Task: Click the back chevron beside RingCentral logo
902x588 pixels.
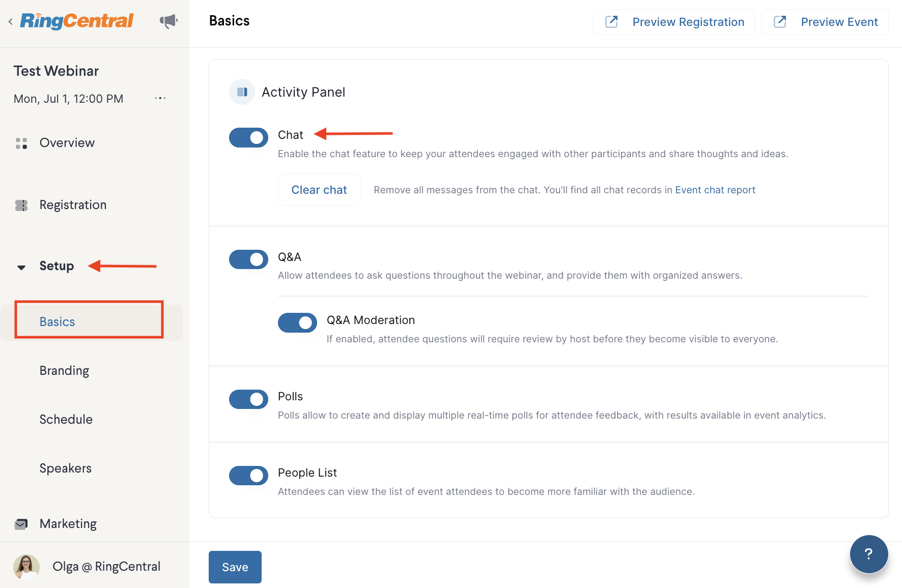Action: pyautogui.click(x=10, y=21)
